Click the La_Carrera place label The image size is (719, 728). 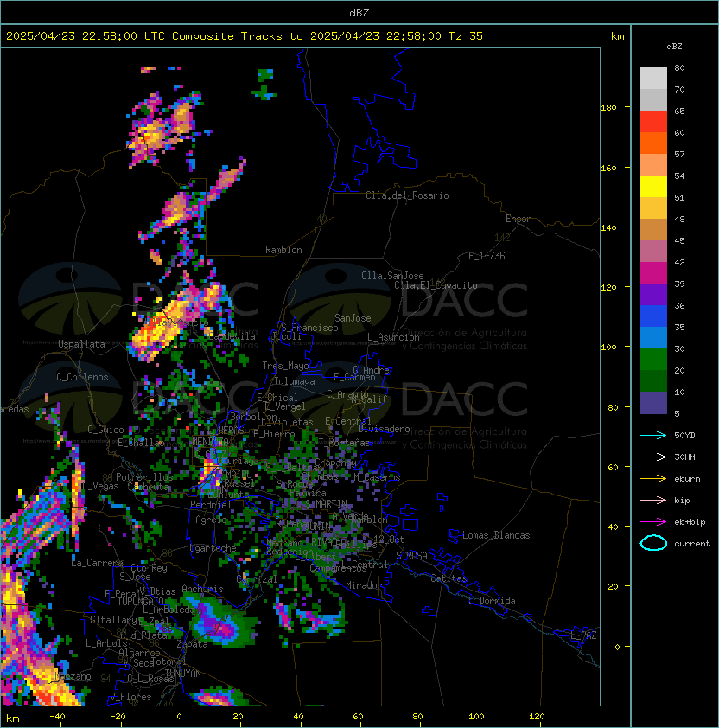97,563
